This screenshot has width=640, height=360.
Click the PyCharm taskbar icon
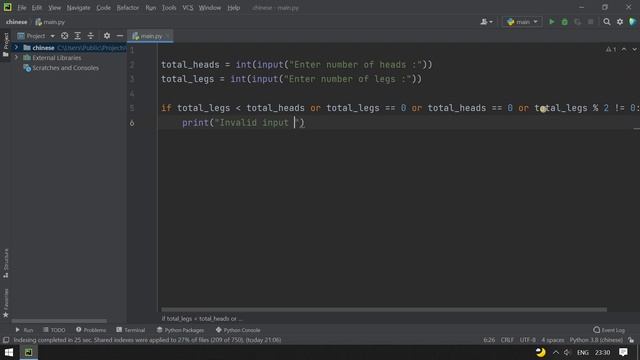pos(29,352)
